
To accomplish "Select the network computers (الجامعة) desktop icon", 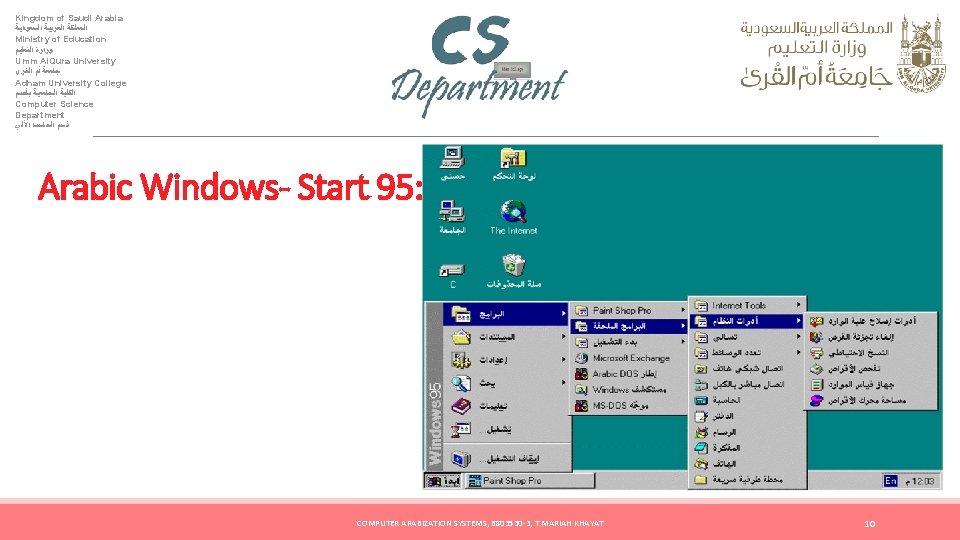I will 452,217.
